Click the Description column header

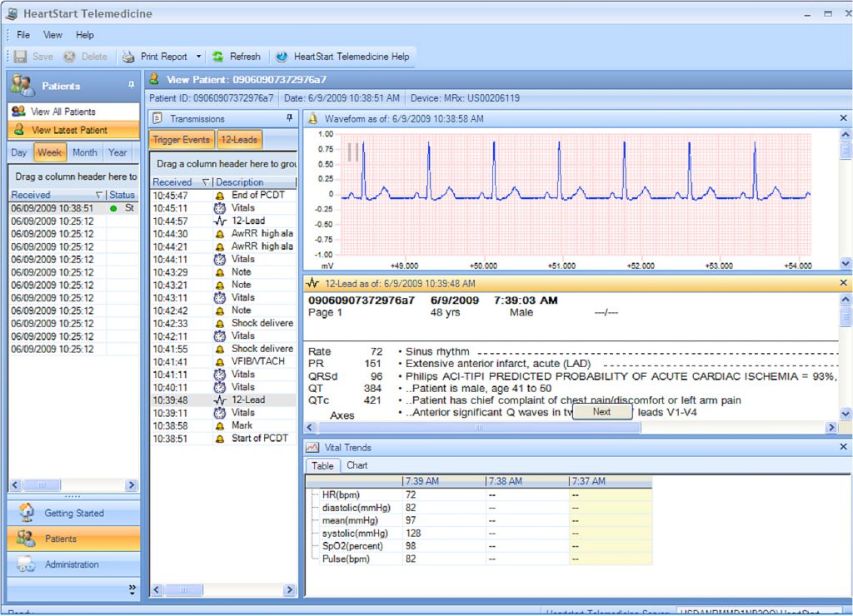click(254, 182)
